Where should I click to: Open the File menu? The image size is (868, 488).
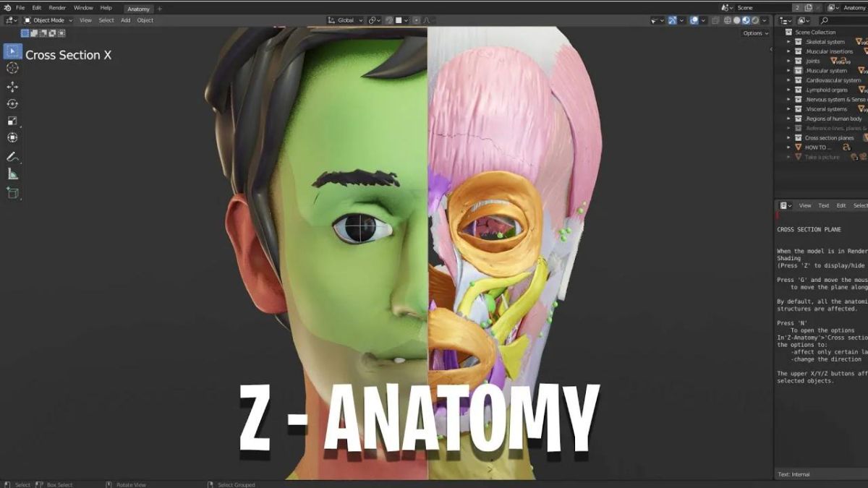20,8
